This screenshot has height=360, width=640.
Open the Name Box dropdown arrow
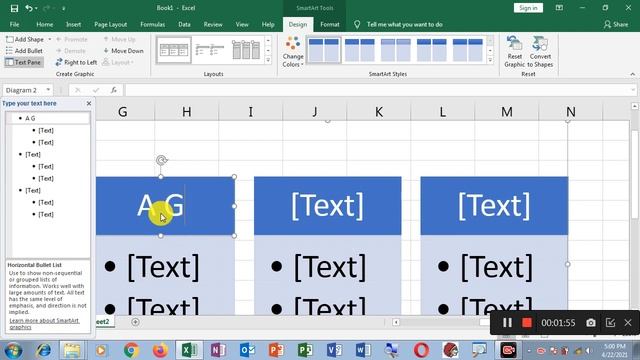tap(48, 90)
